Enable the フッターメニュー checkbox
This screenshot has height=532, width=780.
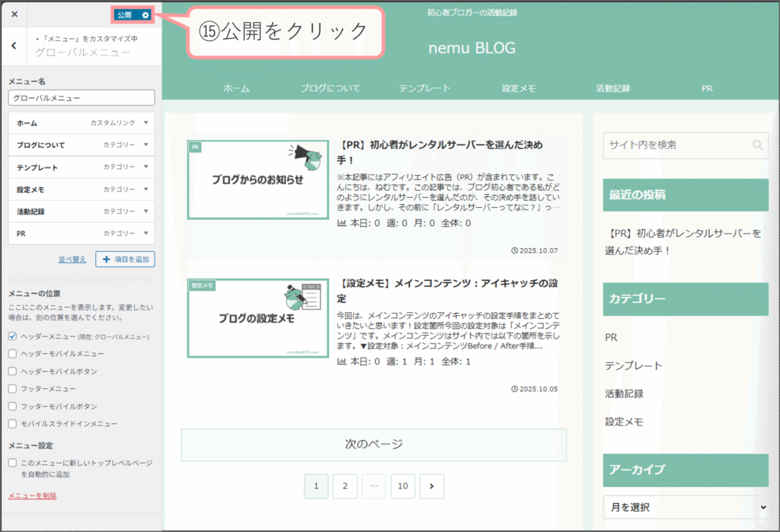point(12,388)
